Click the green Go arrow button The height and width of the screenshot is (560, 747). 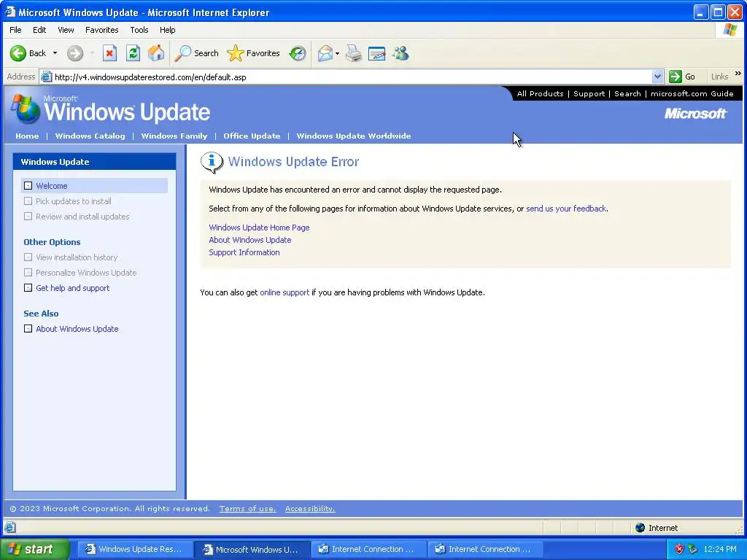(x=676, y=77)
